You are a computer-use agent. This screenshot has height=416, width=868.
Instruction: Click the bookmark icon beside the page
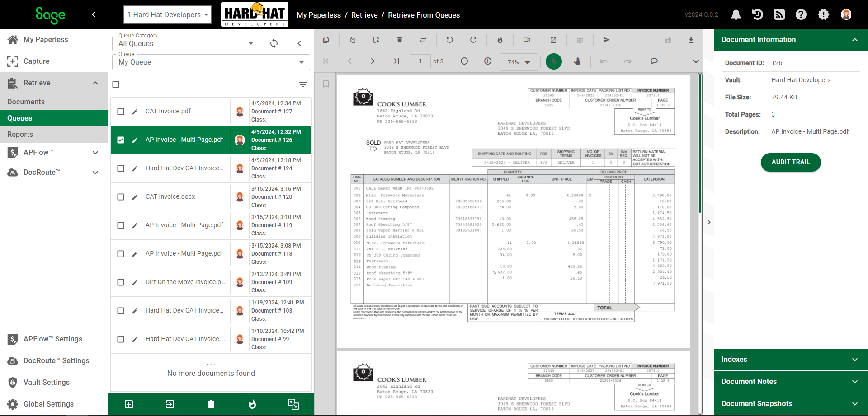point(326,84)
